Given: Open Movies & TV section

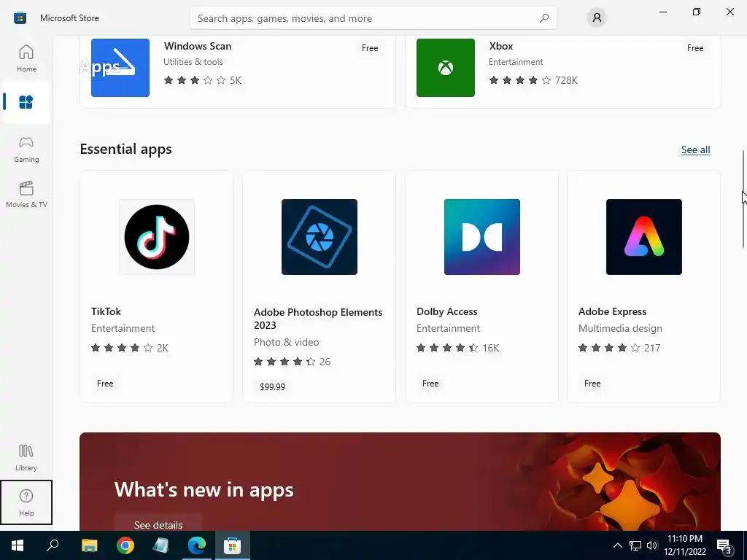Looking at the screenshot, I should pos(26,194).
